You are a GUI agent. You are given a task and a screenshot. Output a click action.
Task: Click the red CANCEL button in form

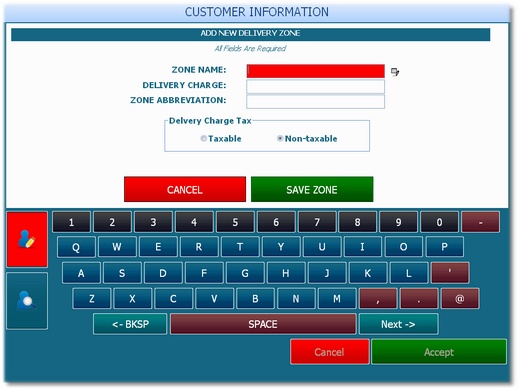[185, 189]
